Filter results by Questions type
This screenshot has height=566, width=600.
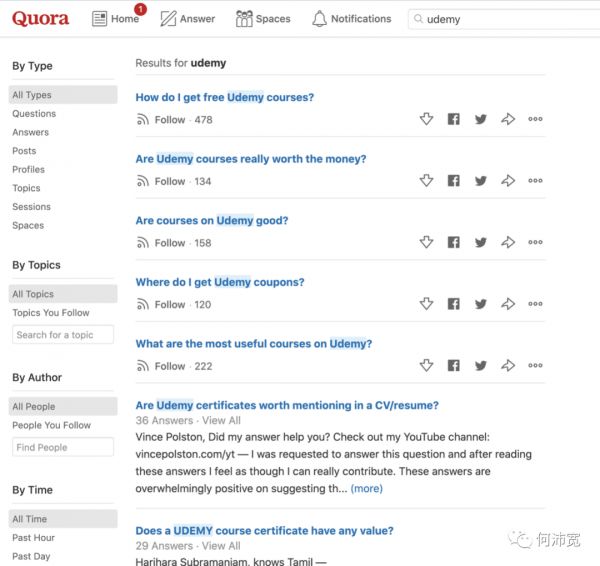34,114
